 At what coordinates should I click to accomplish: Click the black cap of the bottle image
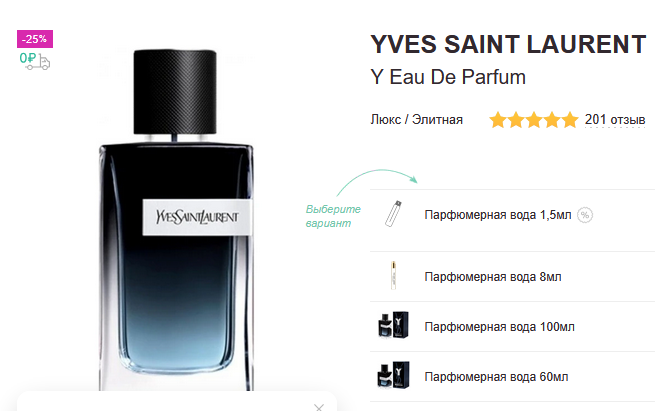[x=175, y=92]
